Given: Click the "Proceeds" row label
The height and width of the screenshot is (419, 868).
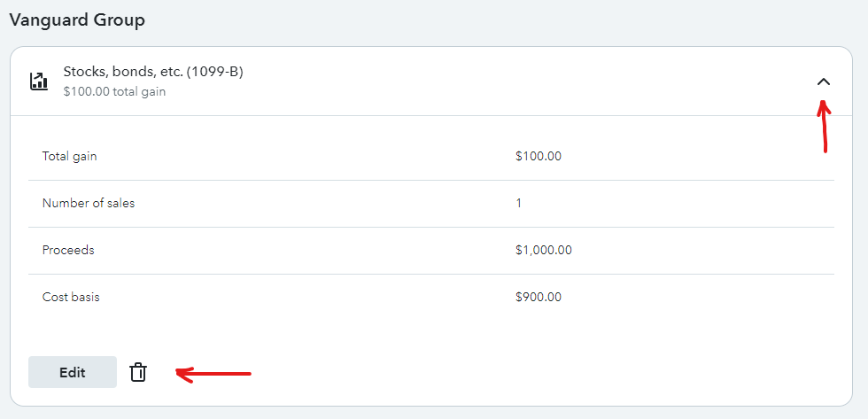Looking at the screenshot, I should [x=68, y=251].
